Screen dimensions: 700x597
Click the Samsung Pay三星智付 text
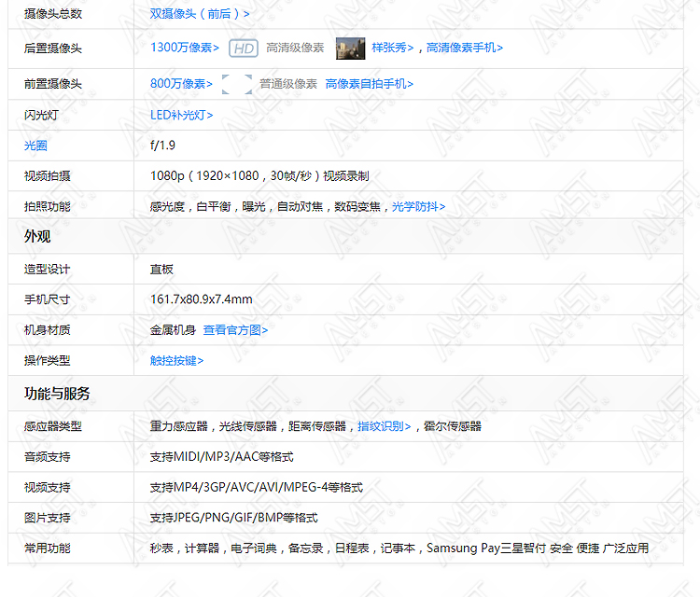click(486, 548)
